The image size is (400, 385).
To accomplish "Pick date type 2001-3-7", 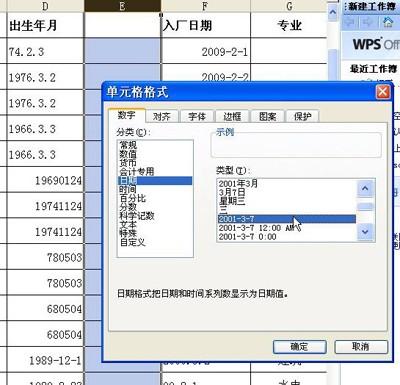I will [x=287, y=219].
